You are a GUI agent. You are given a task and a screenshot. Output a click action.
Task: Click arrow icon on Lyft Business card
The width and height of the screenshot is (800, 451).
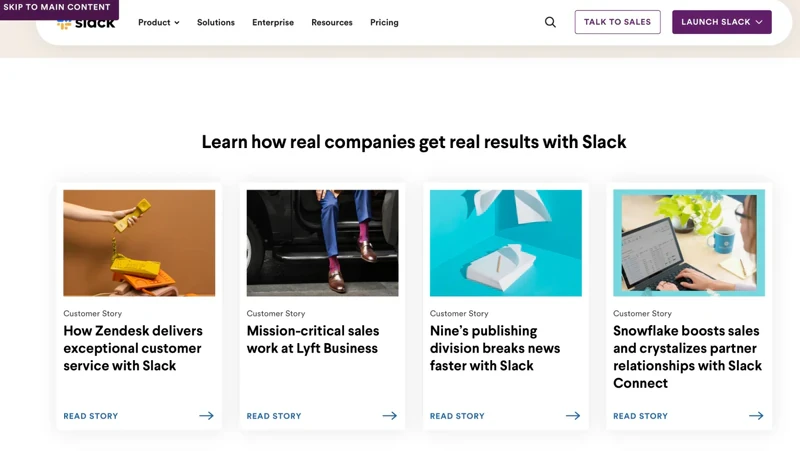[x=389, y=416]
